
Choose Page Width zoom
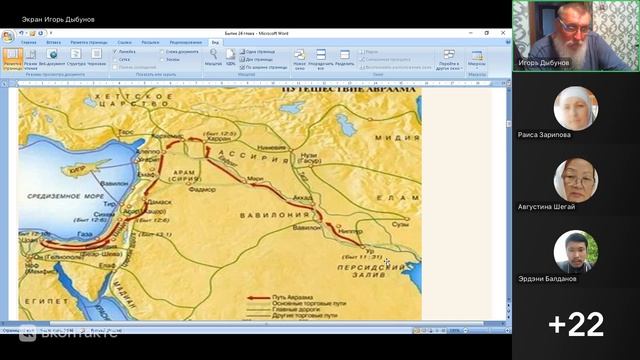click(264, 67)
